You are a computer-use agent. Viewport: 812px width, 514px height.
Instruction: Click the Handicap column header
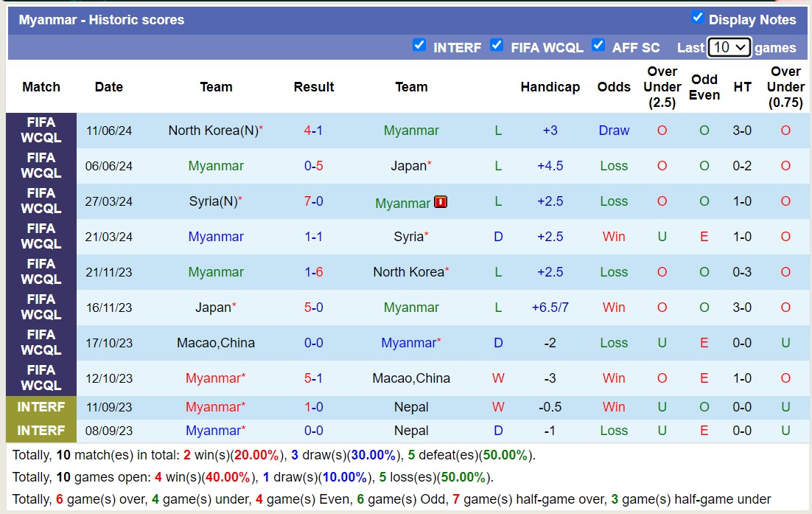pos(550,87)
